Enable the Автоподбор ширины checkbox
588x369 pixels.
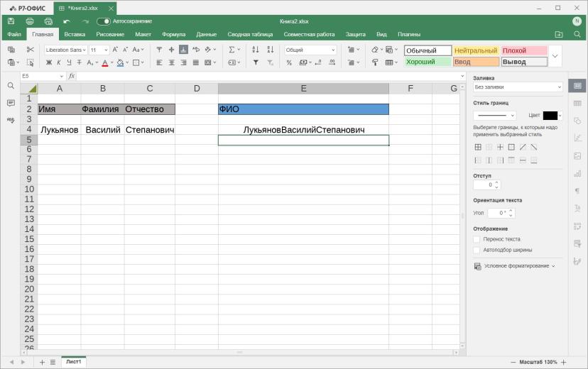(477, 250)
